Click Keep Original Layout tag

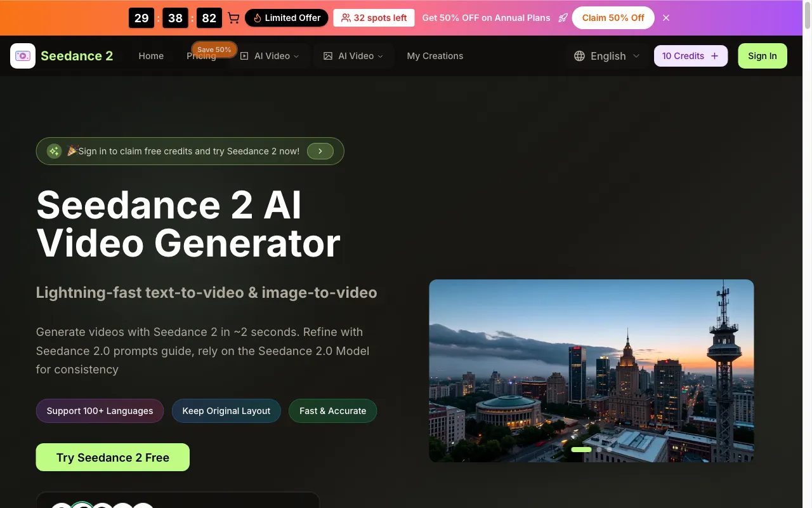pos(226,411)
